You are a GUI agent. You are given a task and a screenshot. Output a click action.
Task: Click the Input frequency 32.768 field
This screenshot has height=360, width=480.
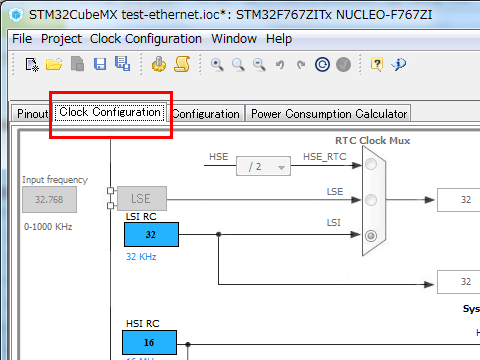[x=49, y=199]
